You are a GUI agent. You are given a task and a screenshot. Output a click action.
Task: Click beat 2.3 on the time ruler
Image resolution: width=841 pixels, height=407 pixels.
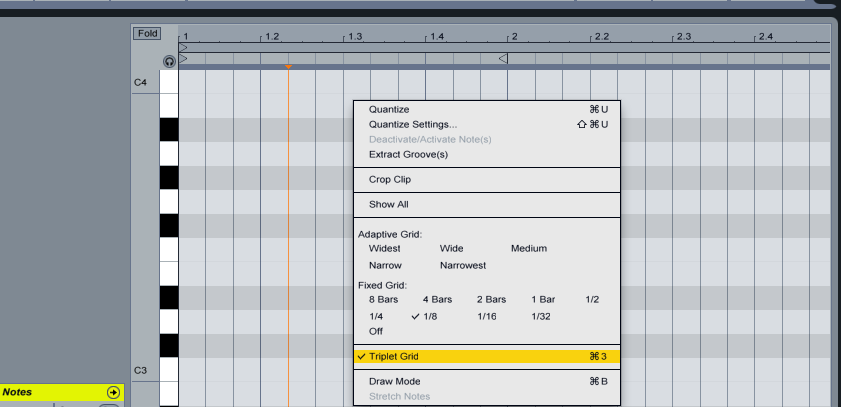(x=683, y=37)
